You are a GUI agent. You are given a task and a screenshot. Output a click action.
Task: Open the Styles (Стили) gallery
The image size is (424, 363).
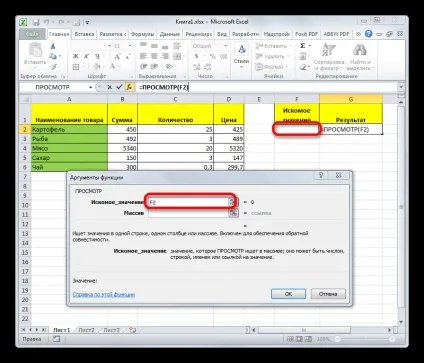tap(241, 55)
